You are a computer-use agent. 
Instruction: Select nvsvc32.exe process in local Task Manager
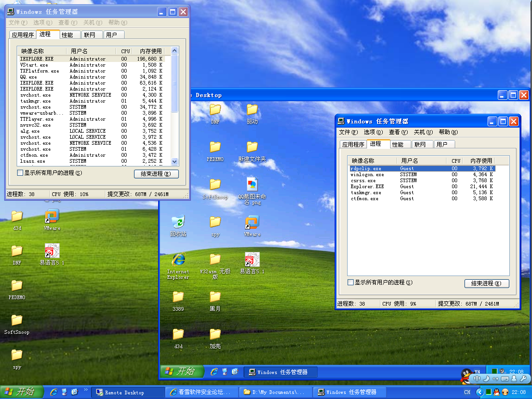91,125
